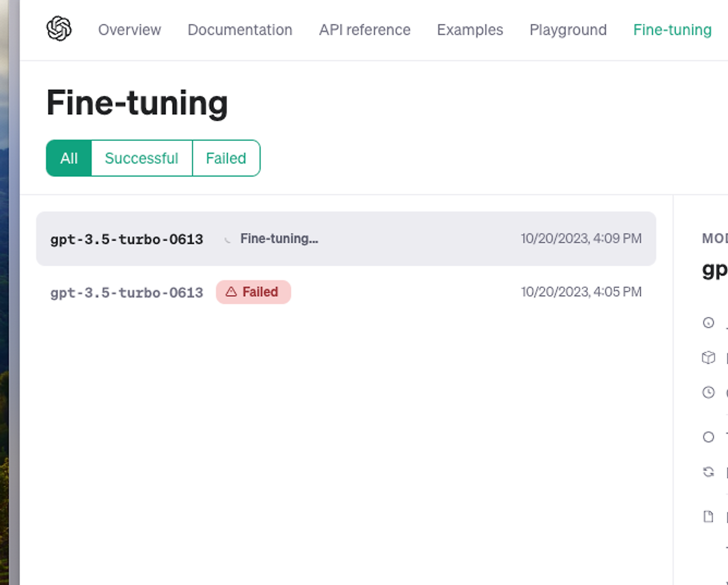Click the clock icon in details panel
Image resolution: width=728 pixels, height=585 pixels.
click(x=708, y=392)
